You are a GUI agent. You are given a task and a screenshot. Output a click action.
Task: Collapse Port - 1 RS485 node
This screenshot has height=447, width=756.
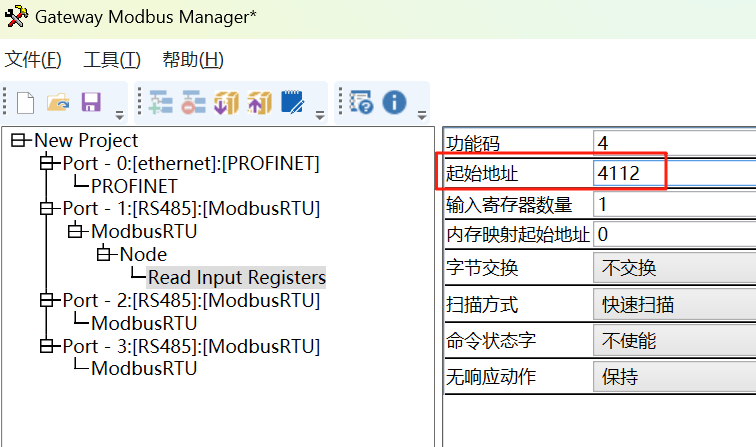tap(47, 208)
